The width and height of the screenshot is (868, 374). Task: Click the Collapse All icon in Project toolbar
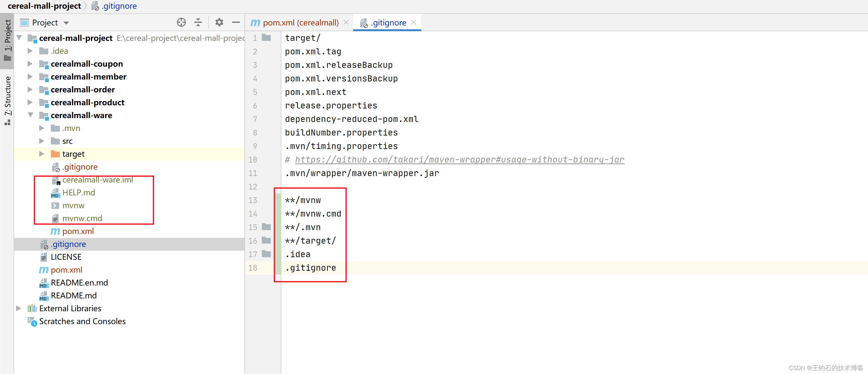[198, 23]
